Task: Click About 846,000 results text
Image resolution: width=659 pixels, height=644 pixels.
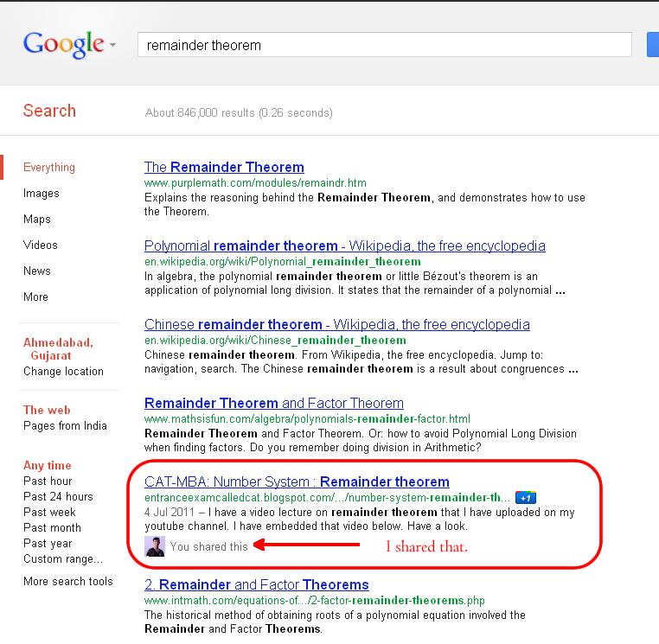Action: coord(239,112)
